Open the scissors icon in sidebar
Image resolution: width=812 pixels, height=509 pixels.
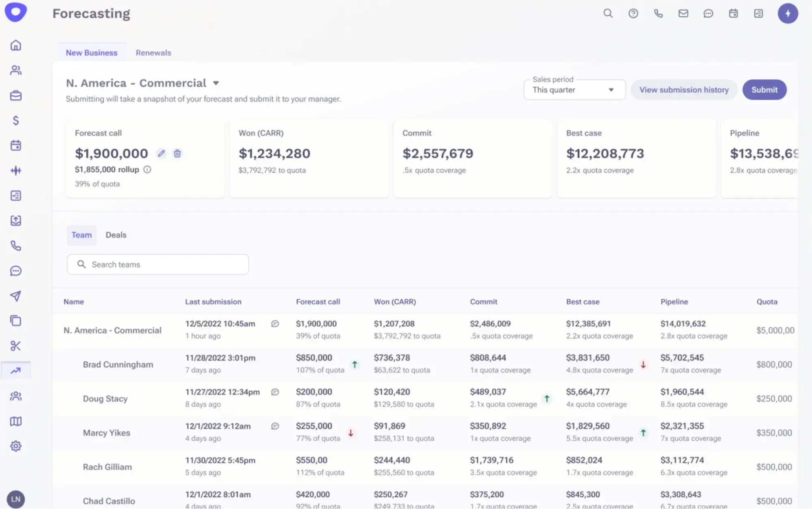(16, 346)
